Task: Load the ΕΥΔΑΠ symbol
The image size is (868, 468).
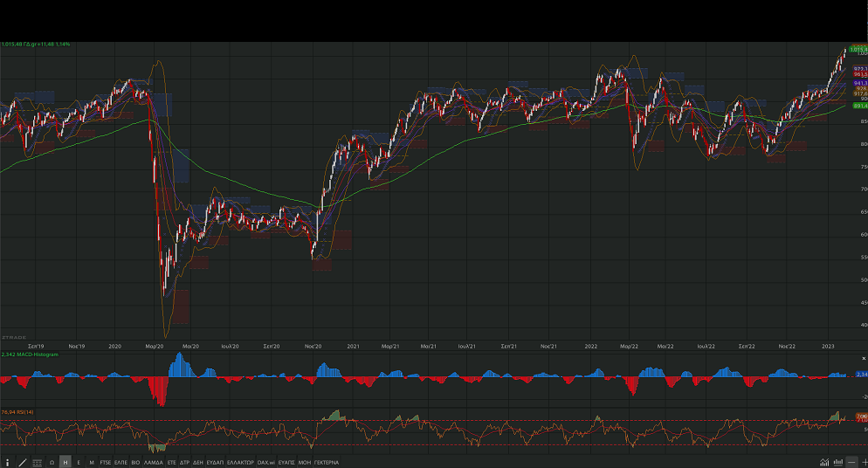Action: click(215, 463)
